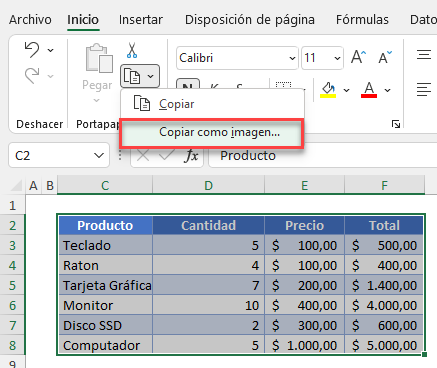437x368 pixels.
Task: Select column A header
Action: coord(33,185)
